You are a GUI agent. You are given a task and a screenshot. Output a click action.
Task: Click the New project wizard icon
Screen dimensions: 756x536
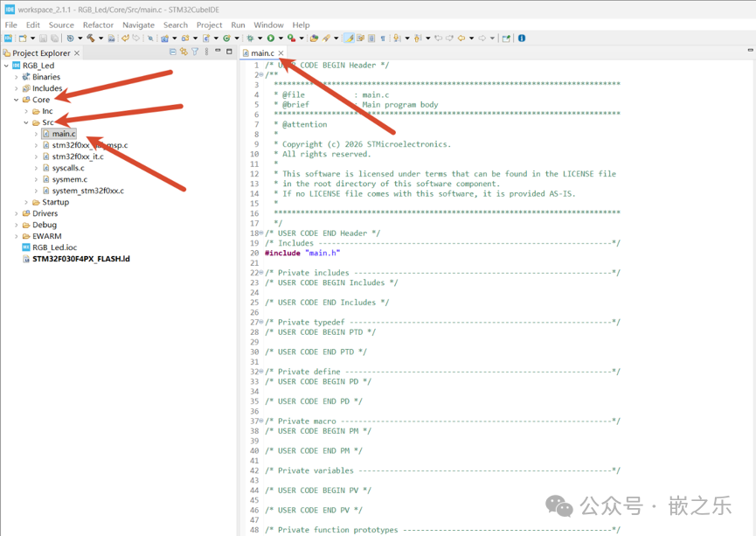coord(23,38)
